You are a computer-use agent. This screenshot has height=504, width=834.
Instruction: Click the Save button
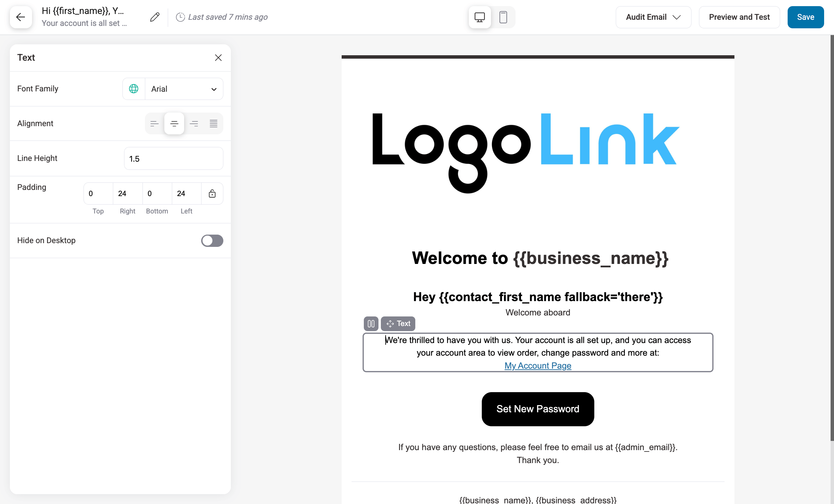pos(805,17)
